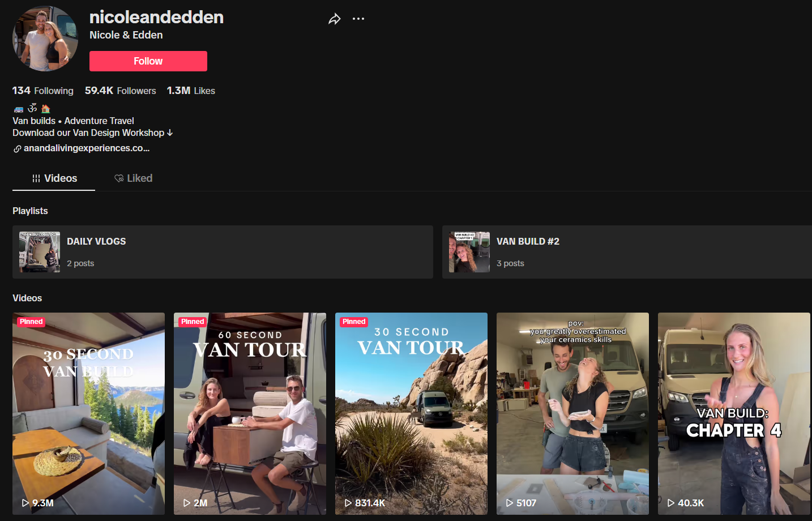View the 59.4K Followers list
Viewport: 812px width, 521px height.
coord(120,91)
